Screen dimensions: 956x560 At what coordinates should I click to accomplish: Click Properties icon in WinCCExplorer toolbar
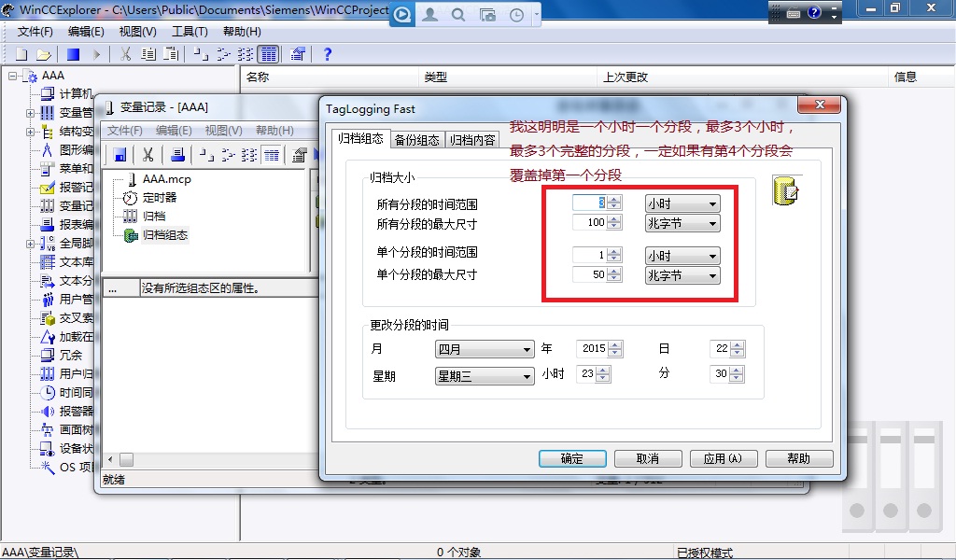298,54
